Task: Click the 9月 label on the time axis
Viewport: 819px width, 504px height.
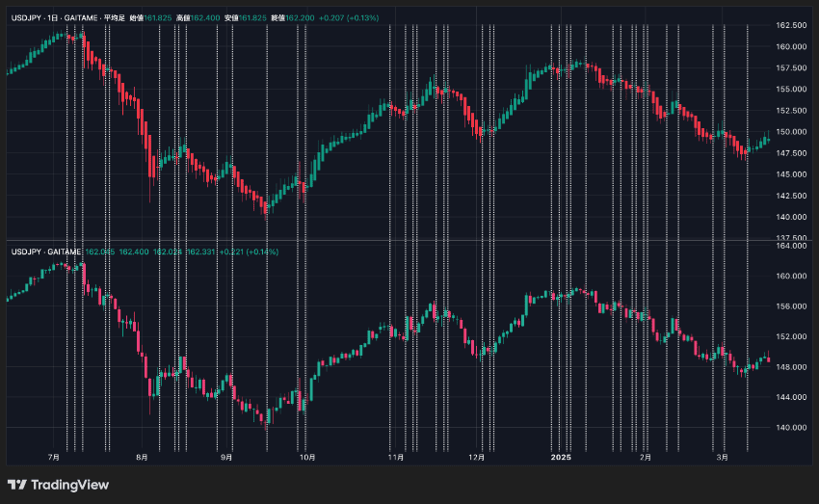Action: tap(226, 458)
